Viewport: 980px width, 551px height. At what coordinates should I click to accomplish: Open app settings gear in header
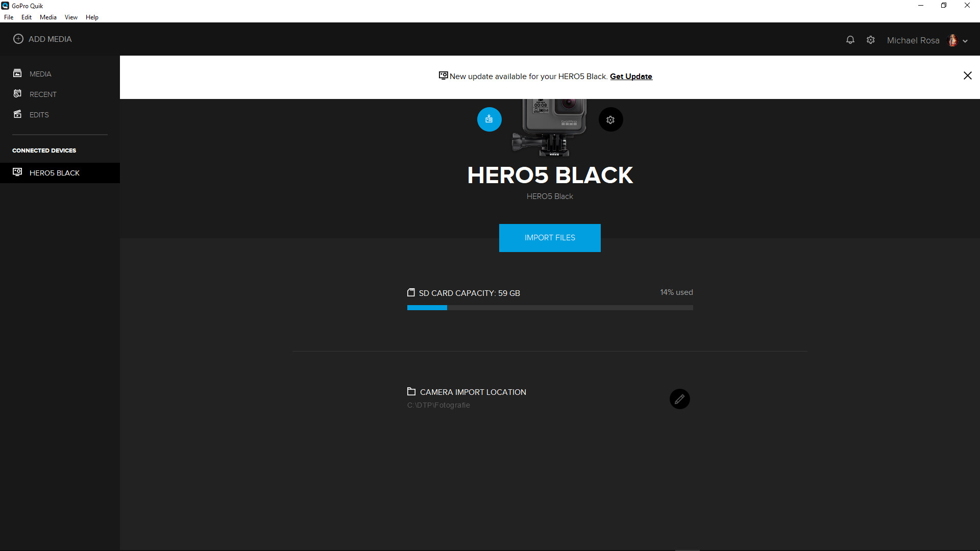(871, 40)
